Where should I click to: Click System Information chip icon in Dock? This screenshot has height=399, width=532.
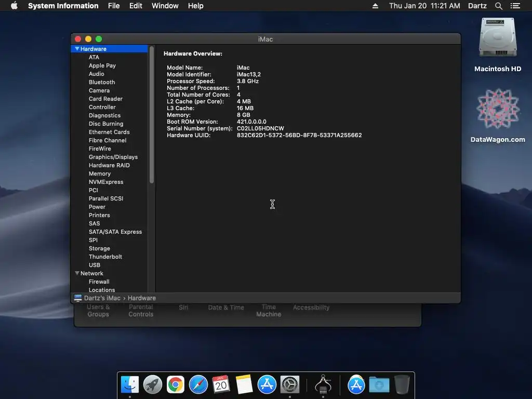click(x=323, y=384)
